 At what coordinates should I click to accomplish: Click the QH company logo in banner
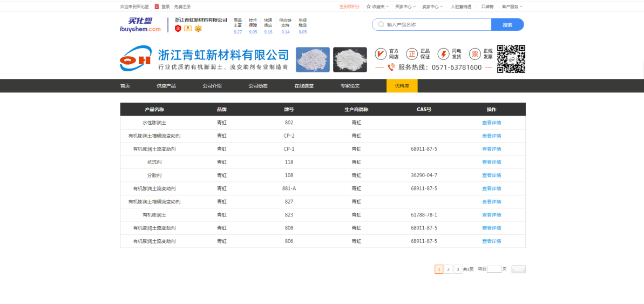tap(136, 59)
